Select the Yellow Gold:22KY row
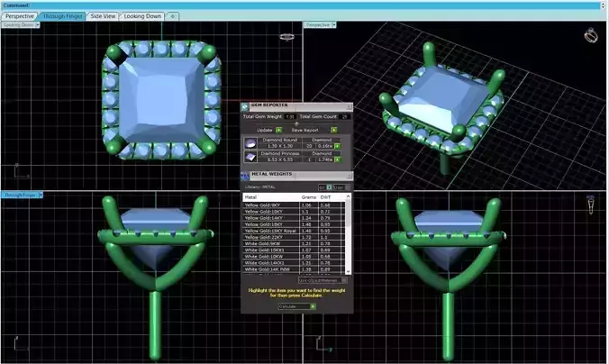 pyautogui.click(x=294, y=237)
